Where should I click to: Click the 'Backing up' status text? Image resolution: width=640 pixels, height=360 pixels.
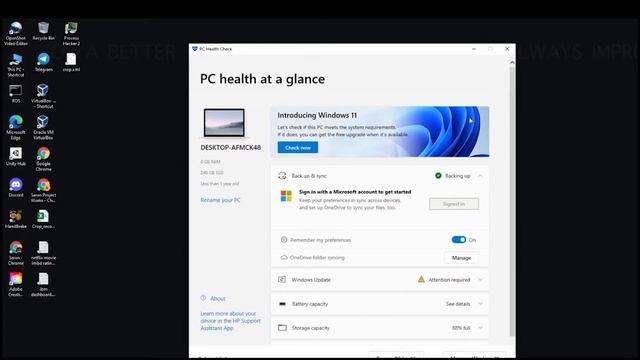coord(458,176)
